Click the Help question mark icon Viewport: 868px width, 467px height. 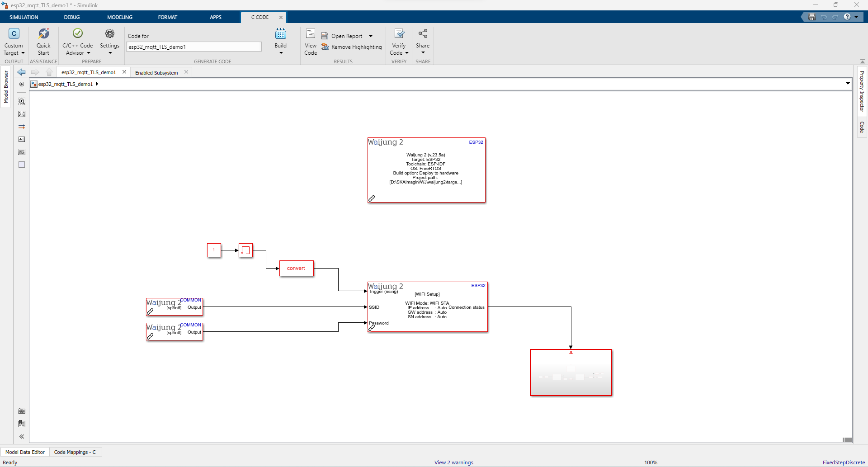847,17
